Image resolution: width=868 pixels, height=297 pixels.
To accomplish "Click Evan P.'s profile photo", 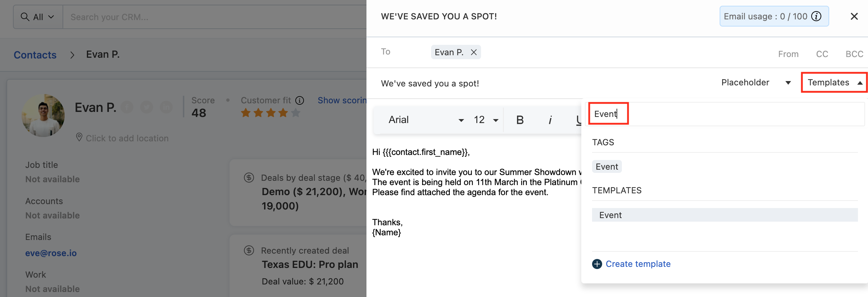I will pyautogui.click(x=43, y=115).
